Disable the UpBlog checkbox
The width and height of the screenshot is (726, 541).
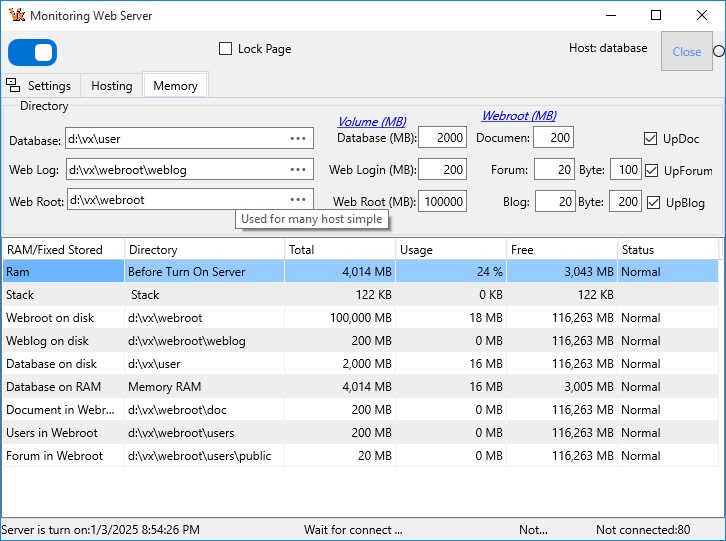(654, 202)
